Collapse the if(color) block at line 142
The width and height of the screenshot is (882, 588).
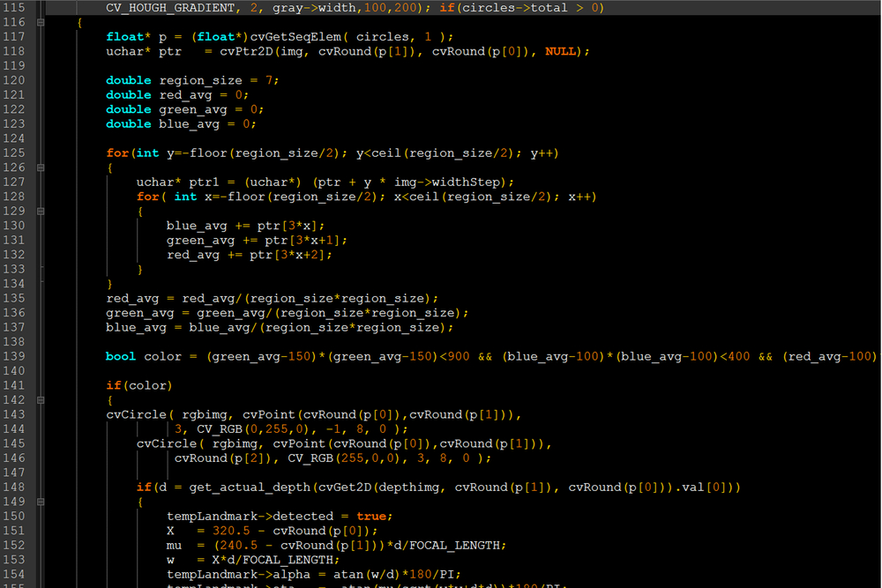click(41, 400)
